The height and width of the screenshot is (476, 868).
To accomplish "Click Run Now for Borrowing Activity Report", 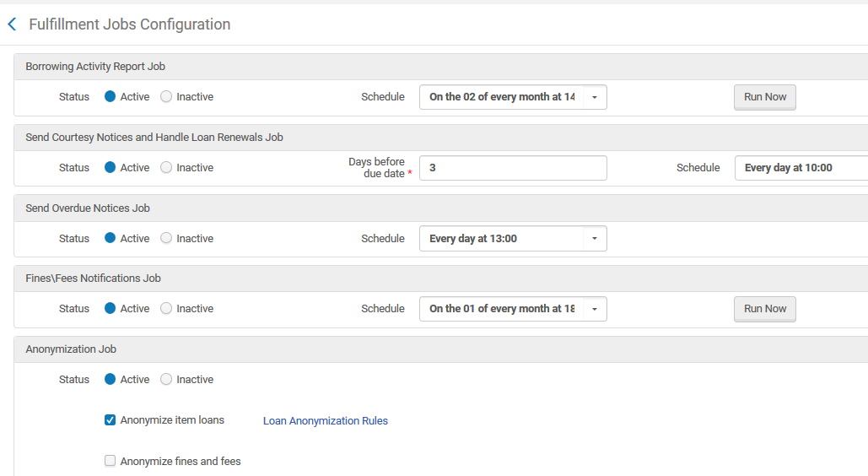I will 764,97.
